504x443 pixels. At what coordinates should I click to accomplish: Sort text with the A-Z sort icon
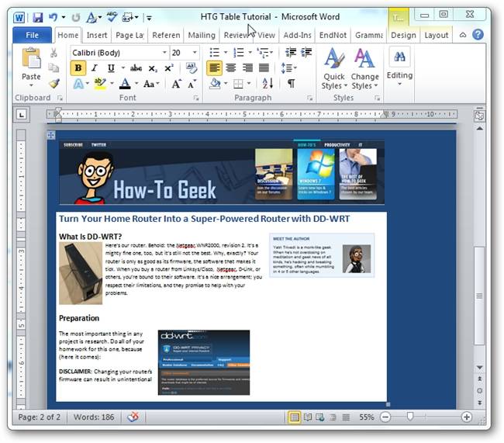coord(268,84)
